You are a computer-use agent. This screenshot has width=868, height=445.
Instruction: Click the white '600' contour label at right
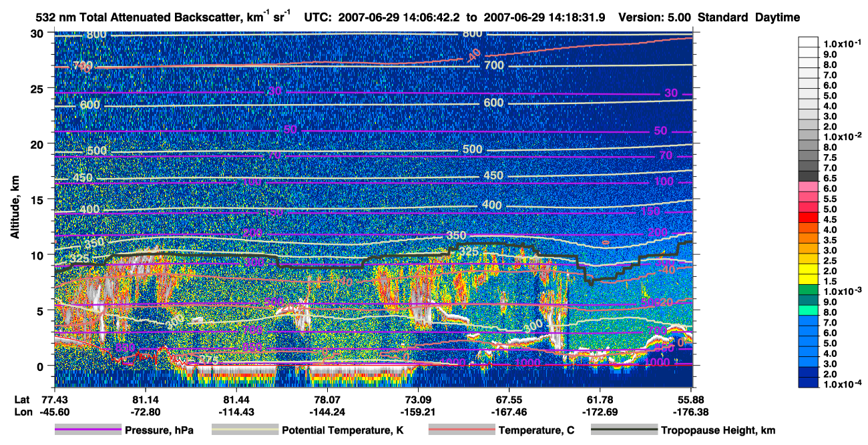(493, 103)
